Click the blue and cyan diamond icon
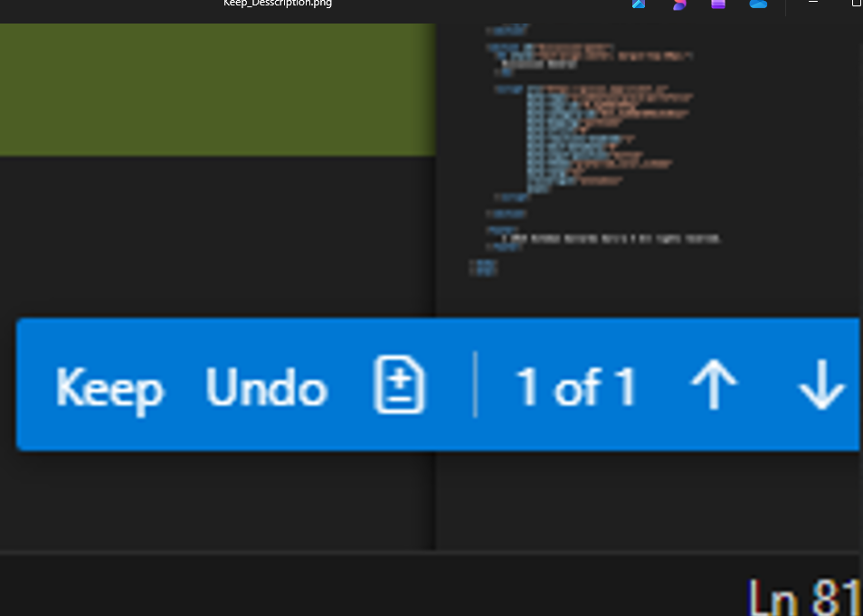Image resolution: width=863 pixels, height=616 pixels. 639,4
